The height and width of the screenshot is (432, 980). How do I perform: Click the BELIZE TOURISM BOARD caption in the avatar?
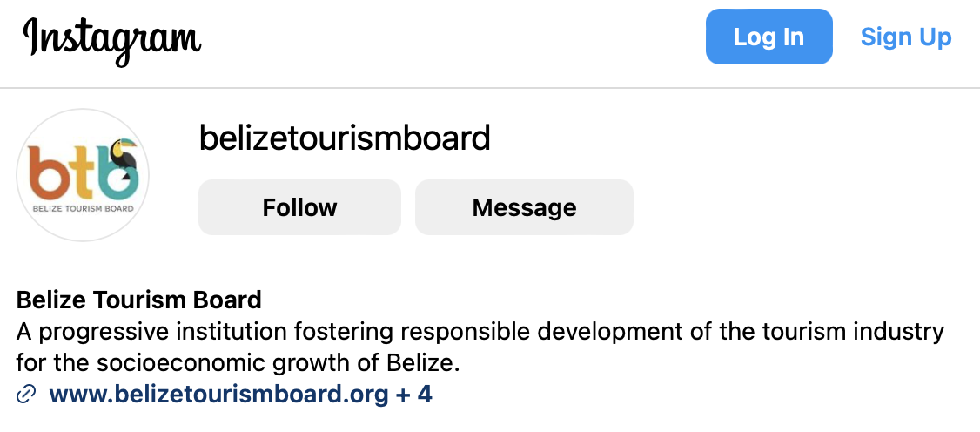tap(83, 208)
